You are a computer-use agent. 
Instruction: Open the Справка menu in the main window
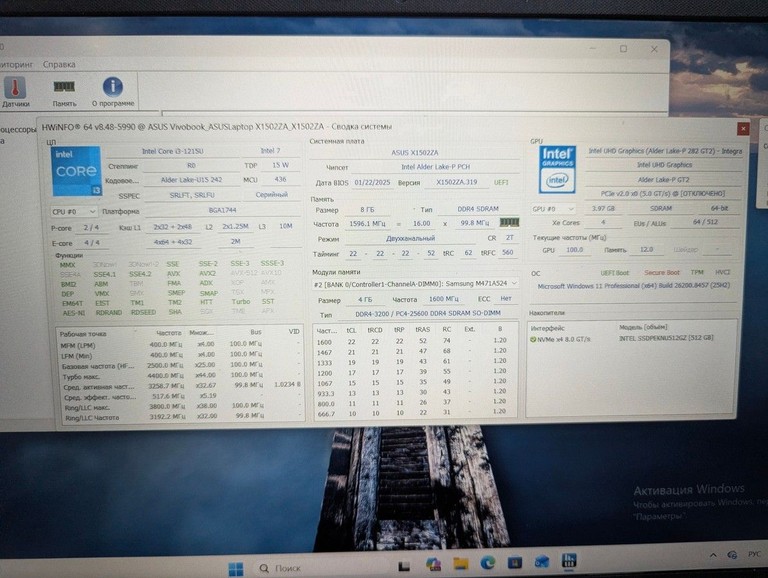[x=59, y=64]
